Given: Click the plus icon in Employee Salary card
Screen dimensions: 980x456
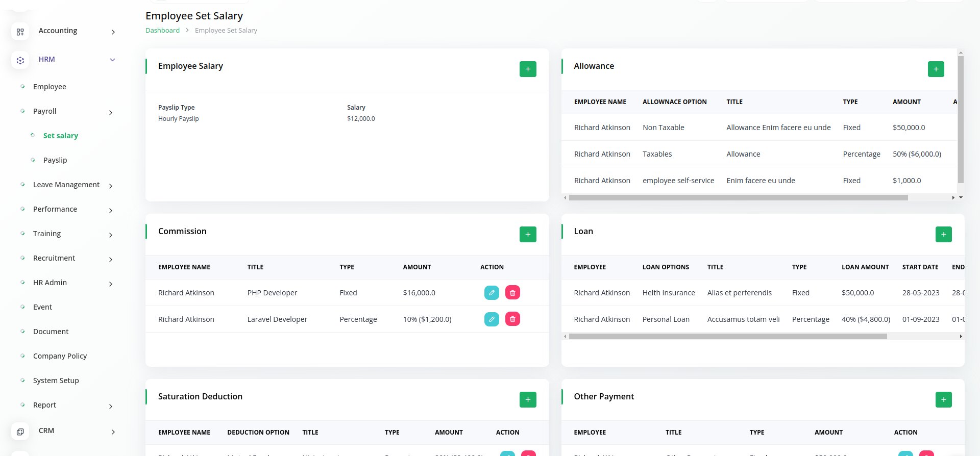Looking at the screenshot, I should click(528, 69).
